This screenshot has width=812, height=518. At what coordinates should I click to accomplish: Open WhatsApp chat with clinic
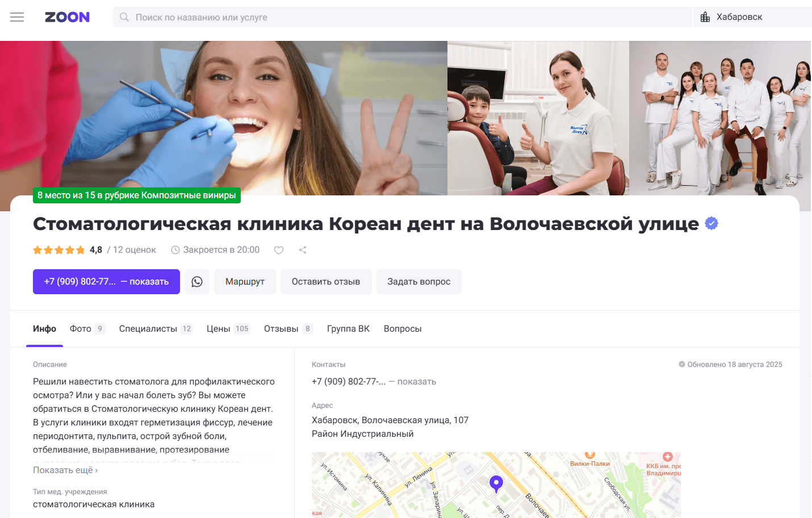(x=197, y=282)
